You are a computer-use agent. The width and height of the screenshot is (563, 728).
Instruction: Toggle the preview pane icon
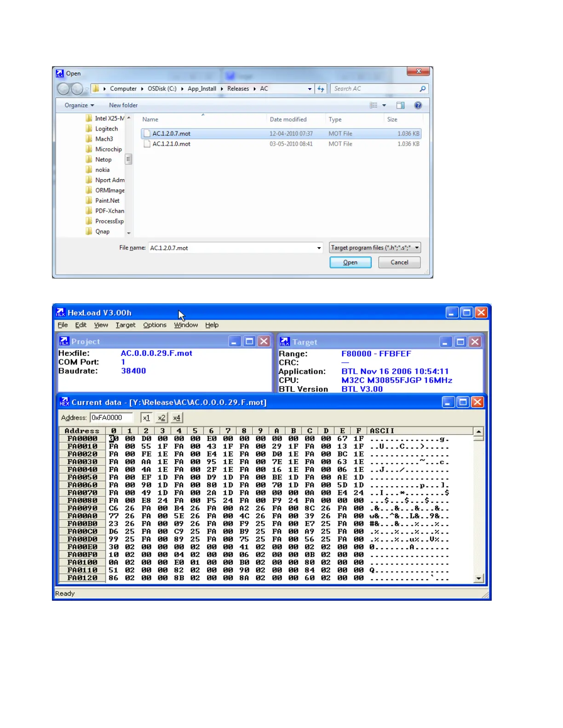coord(400,105)
